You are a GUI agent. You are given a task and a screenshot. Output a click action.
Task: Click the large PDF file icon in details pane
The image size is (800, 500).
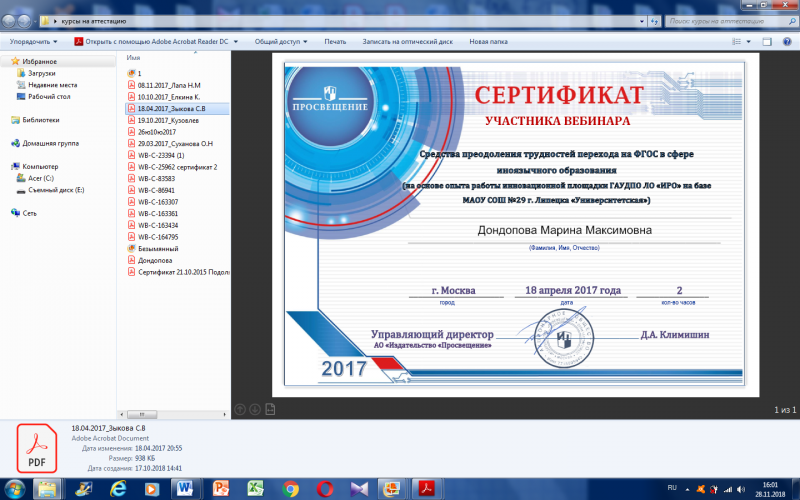[x=37, y=448]
